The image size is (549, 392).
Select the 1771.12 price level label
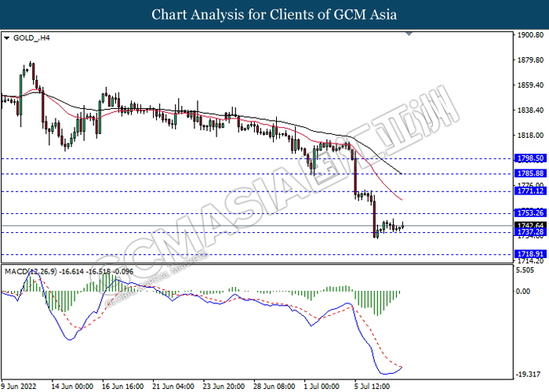530,191
